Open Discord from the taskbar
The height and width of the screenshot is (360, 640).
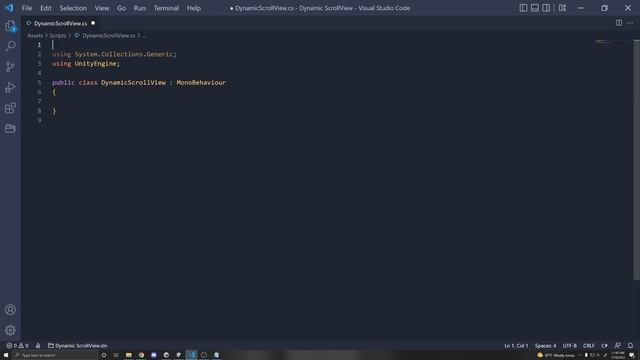point(153,355)
